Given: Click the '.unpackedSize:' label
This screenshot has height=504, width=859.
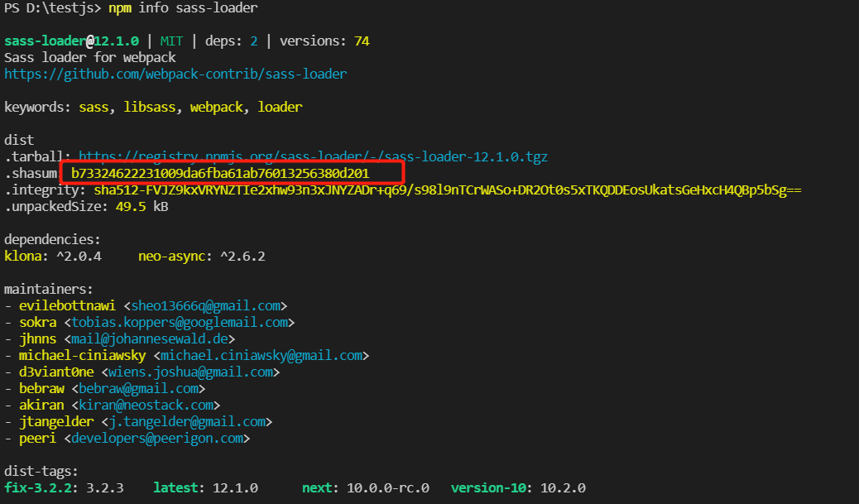Looking at the screenshot, I should coord(56,207).
